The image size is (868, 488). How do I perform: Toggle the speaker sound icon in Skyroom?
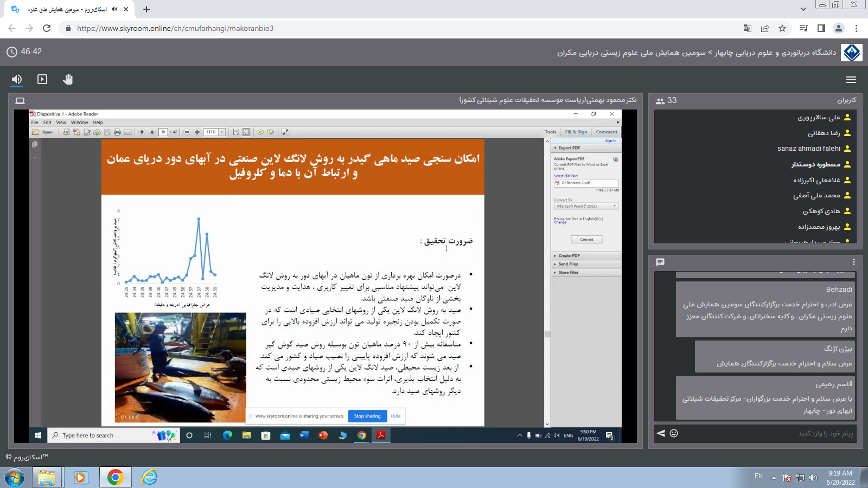(x=17, y=79)
